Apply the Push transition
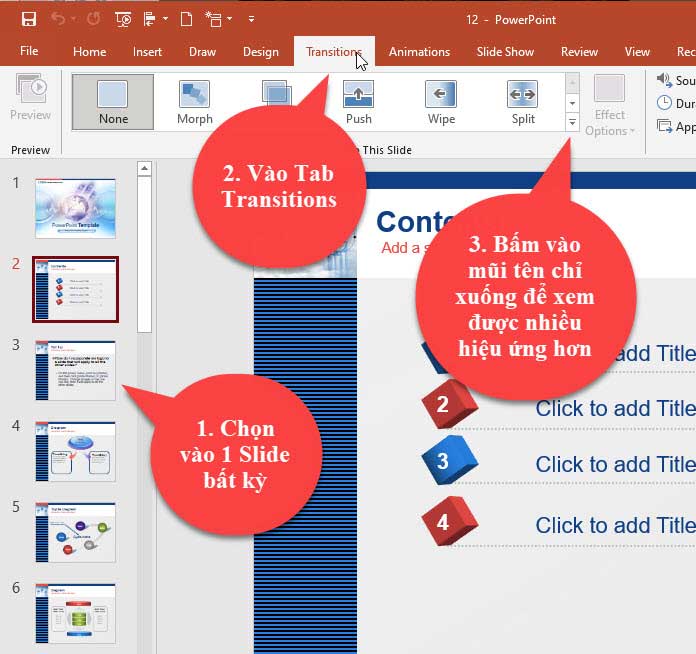The image size is (696, 654). coord(358,102)
